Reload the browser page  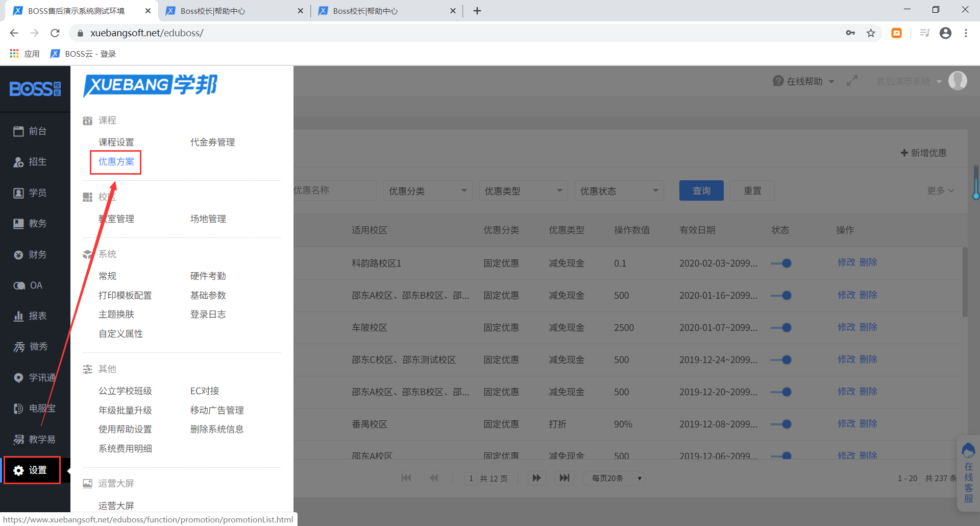pos(55,33)
